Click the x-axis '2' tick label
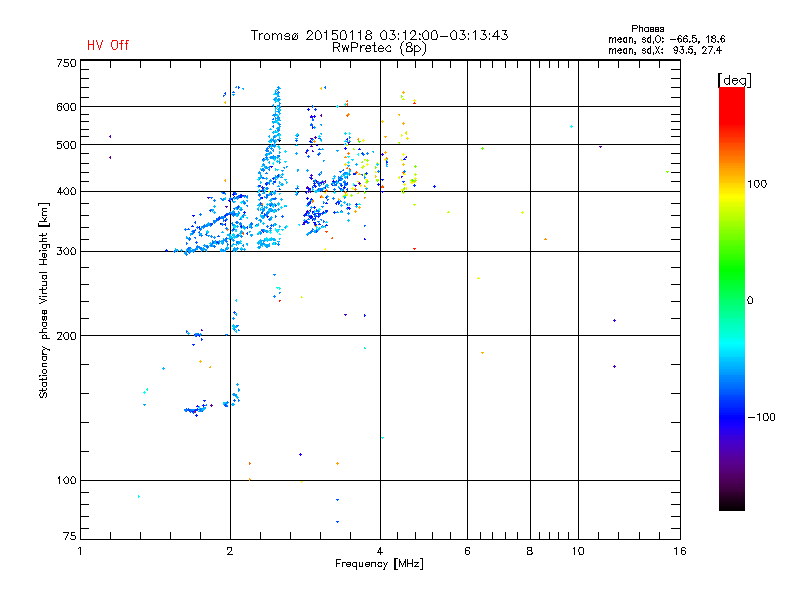 230,551
